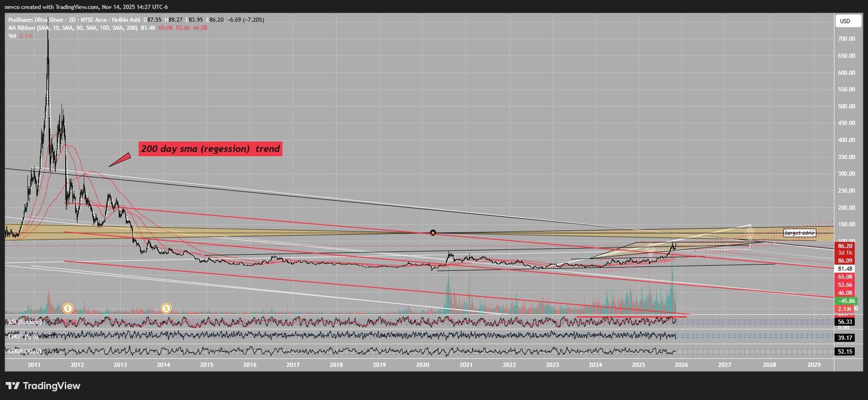Click the 39.17 CHOP value label
This screenshot has width=868, height=400.
point(845,338)
